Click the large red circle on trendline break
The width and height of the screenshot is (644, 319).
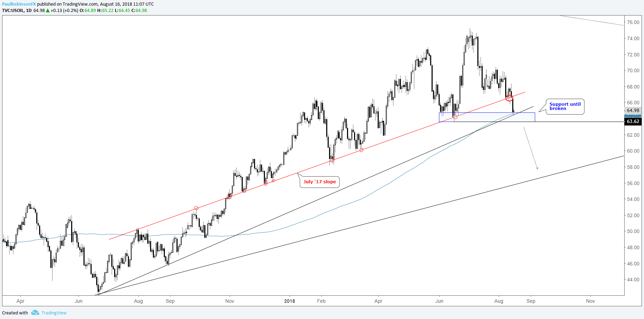[509, 98]
